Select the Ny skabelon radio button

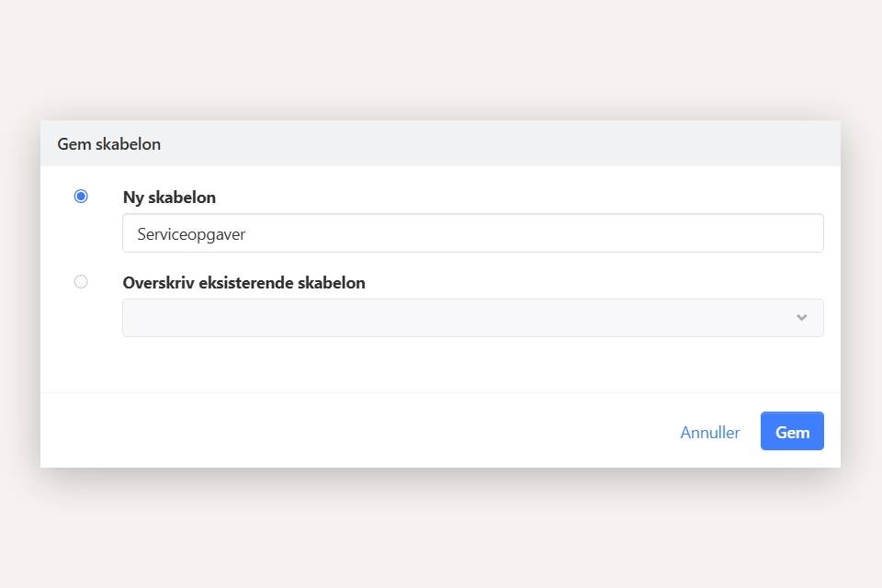81,196
